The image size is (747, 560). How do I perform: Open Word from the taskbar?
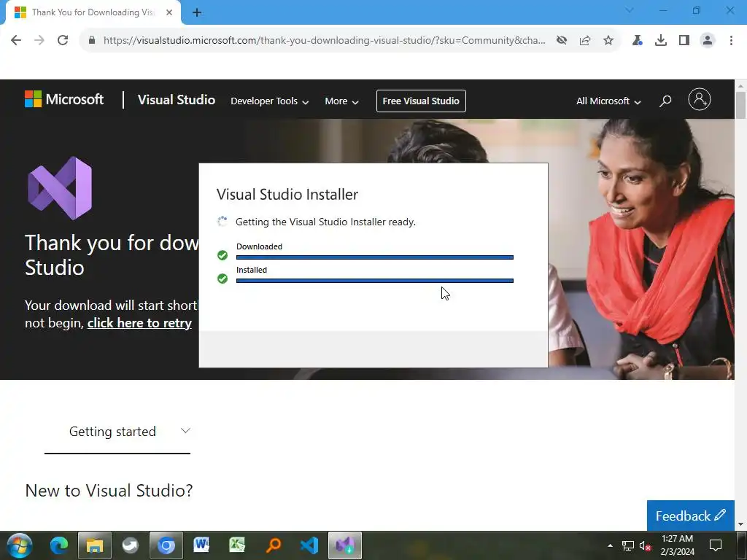click(x=201, y=545)
